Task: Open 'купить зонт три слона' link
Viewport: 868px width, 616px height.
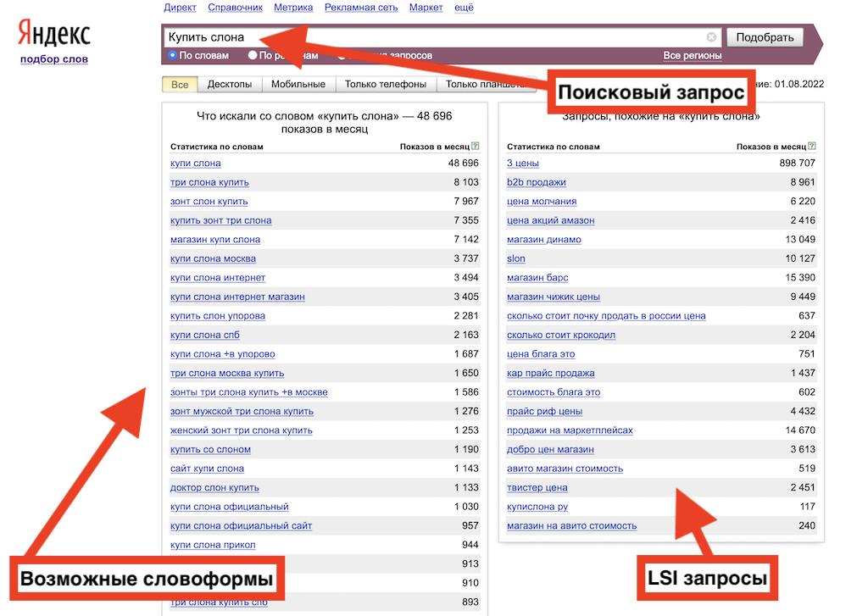Action: coord(221,220)
